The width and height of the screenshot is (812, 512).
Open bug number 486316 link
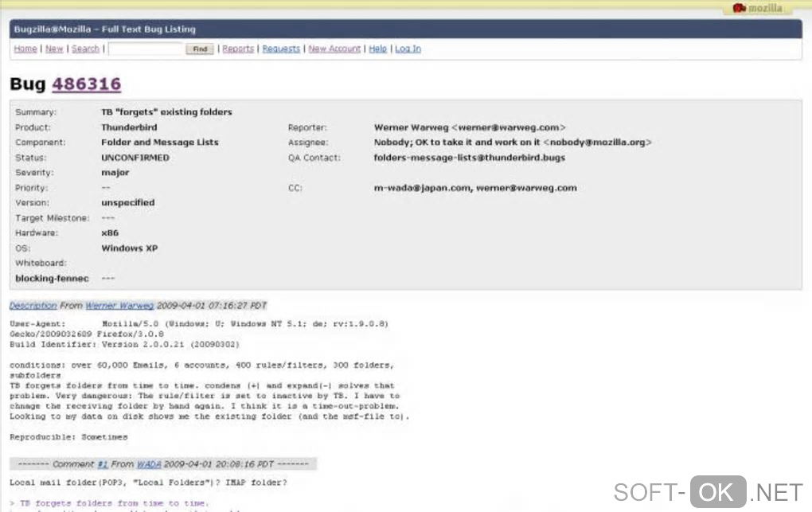(x=87, y=84)
